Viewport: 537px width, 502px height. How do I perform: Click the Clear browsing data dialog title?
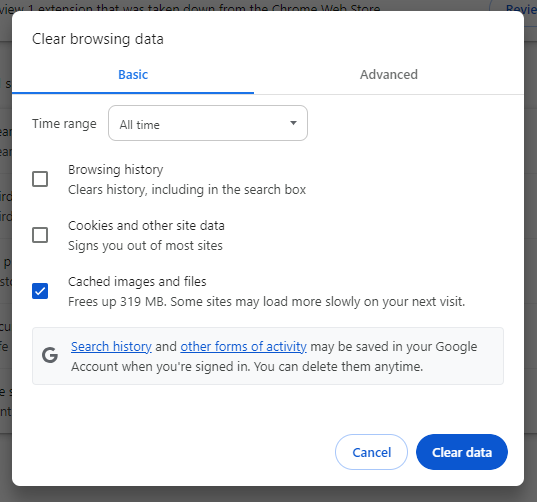(98, 39)
